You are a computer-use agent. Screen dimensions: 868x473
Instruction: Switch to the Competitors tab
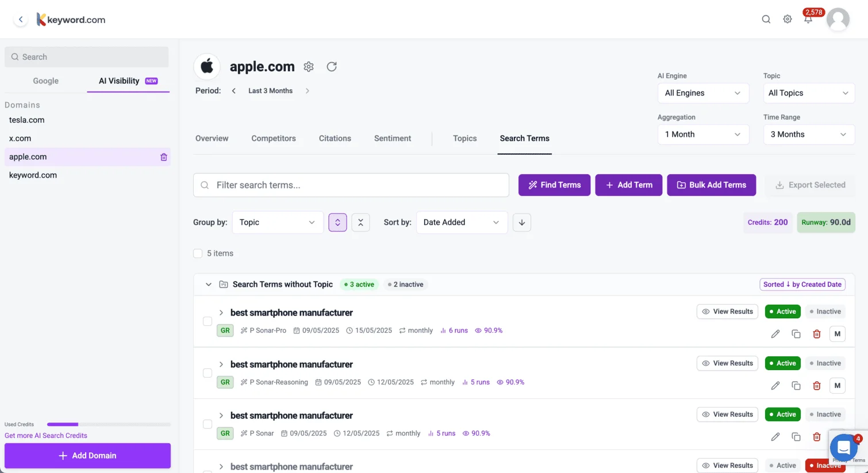click(x=274, y=139)
